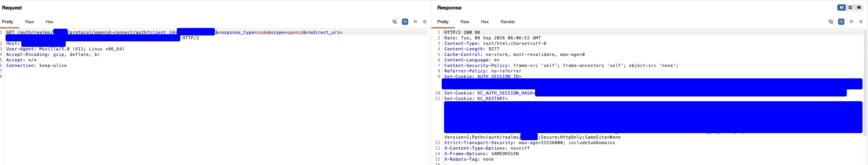Click Secure;HttpOnly;SameSite=None cookie attributes
868x165 pixels.
[581, 137]
